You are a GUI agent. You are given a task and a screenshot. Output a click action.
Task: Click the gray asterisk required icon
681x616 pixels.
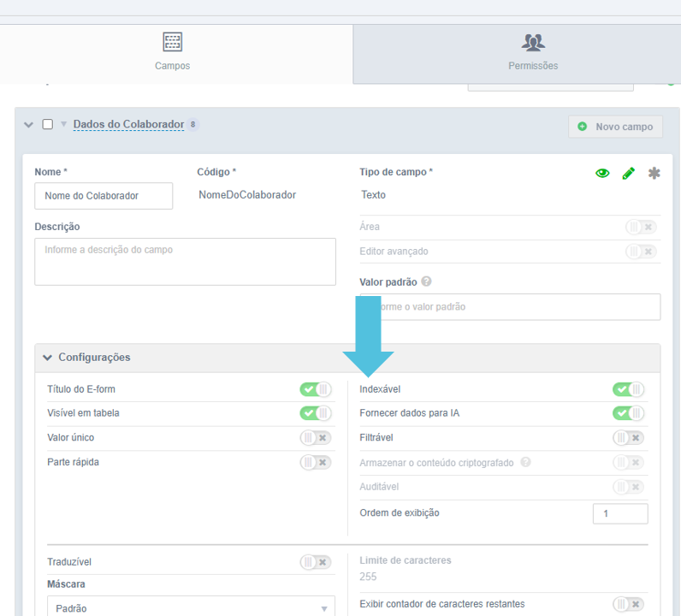coord(654,173)
